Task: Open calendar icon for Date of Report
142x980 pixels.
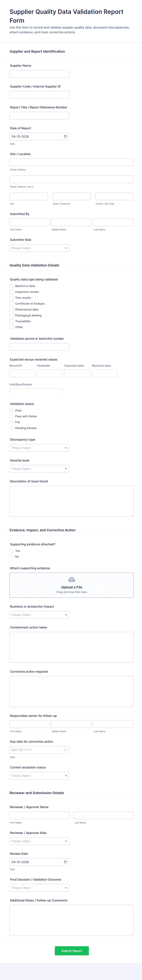Action: [65, 137]
